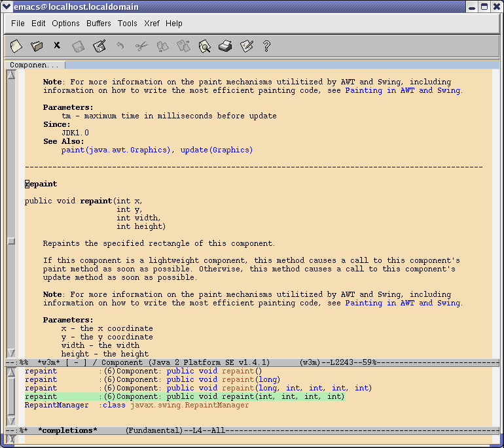
Task: Click the X close-buffer toolbar icon
Action: click(x=57, y=45)
